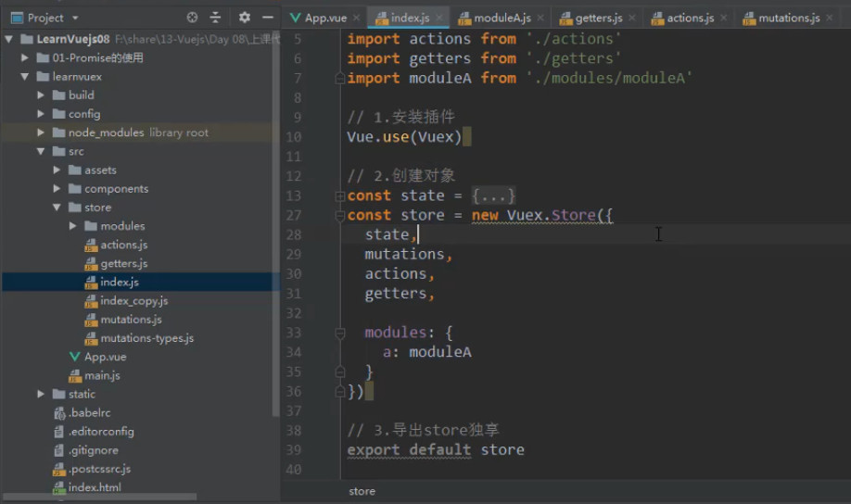
Task: Select getters.js in project tree
Action: tap(123, 264)
